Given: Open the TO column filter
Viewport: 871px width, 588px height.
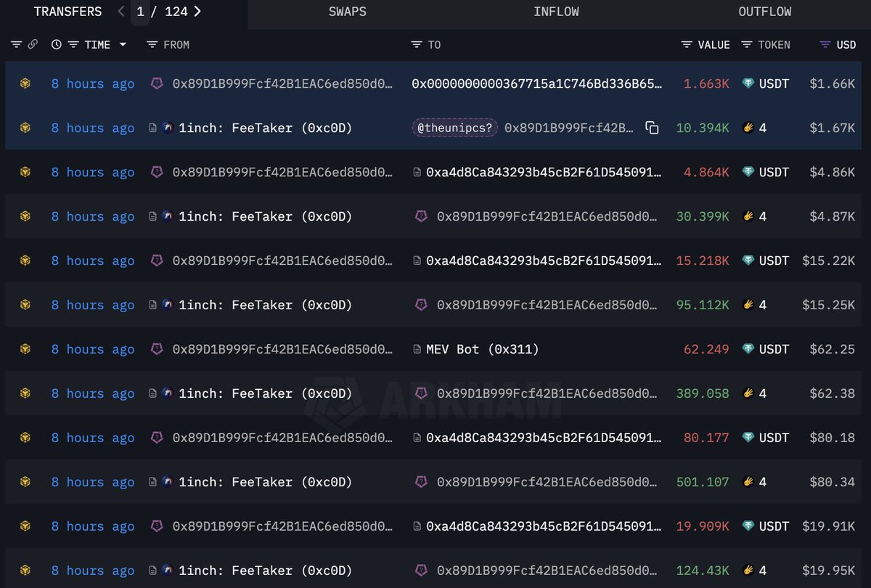Looking at the screenshot, I should click(x=416, y=44).
